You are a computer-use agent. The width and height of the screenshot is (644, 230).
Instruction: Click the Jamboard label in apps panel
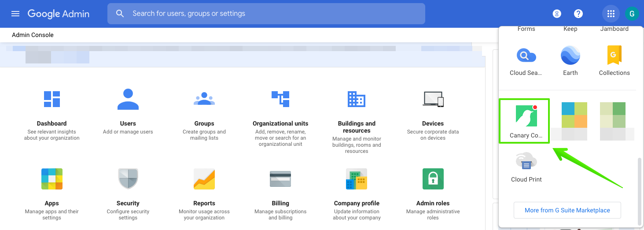615,29
